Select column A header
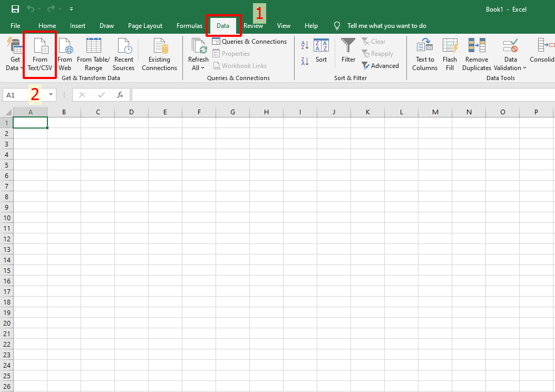The width and height of the screenshot is (555, 392). pos(31,112)
